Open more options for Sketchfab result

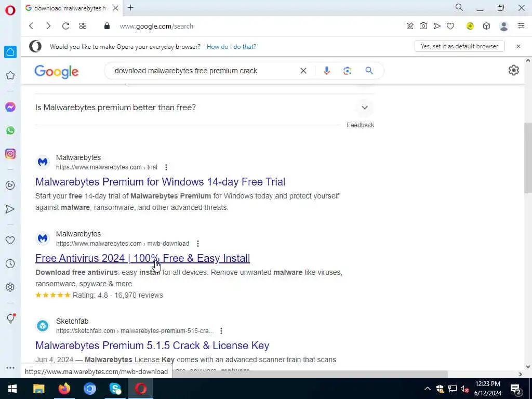tap(221, 331)
